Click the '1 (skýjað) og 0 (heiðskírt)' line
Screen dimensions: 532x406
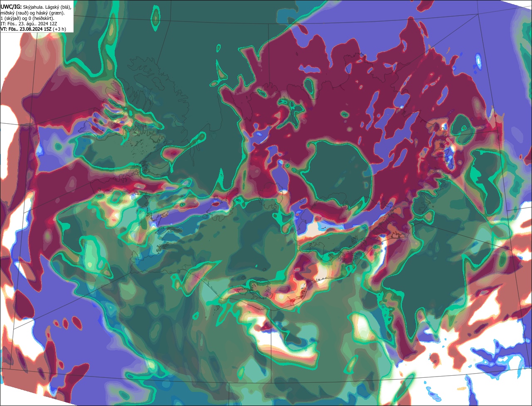point(27,19)
